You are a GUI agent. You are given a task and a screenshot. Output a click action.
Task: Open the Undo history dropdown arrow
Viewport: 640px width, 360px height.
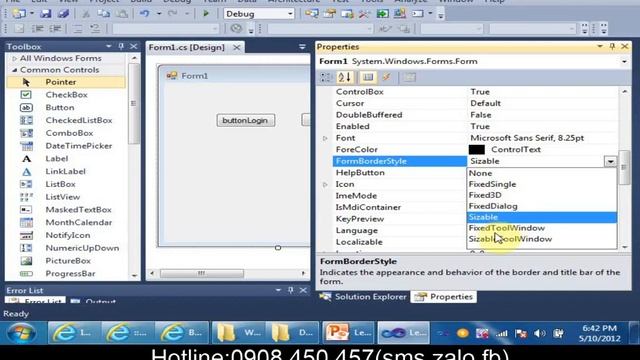(159, 14)
